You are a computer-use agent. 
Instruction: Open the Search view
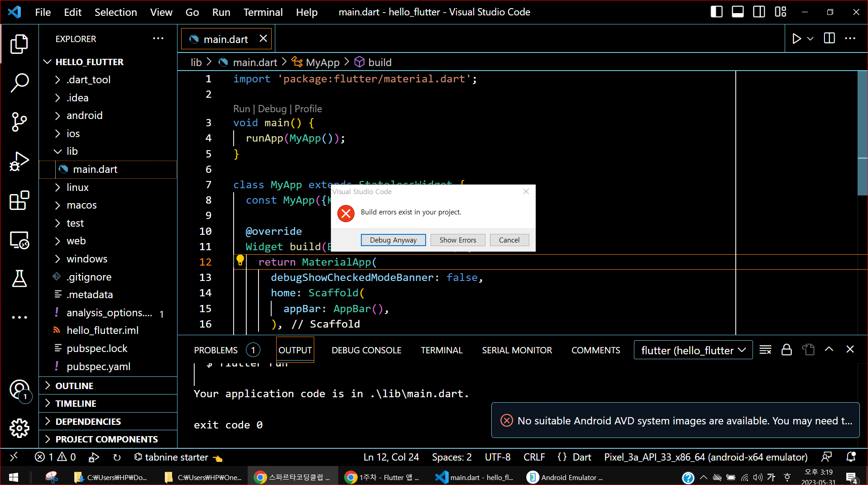point(19,83)
